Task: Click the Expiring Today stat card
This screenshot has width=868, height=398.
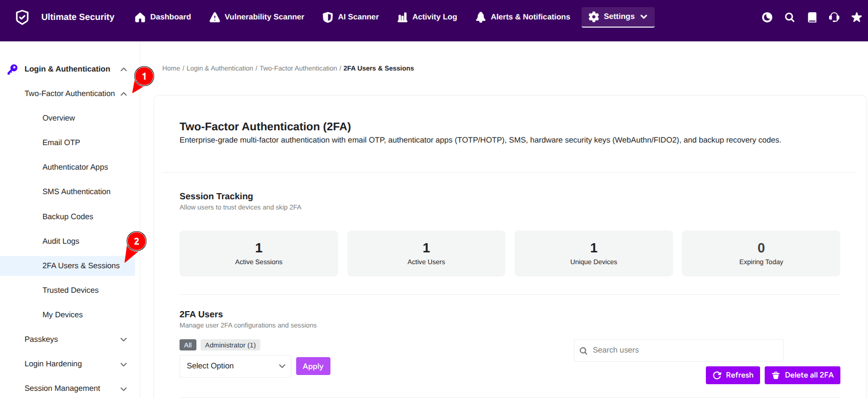Action: (x=761, y=253)
